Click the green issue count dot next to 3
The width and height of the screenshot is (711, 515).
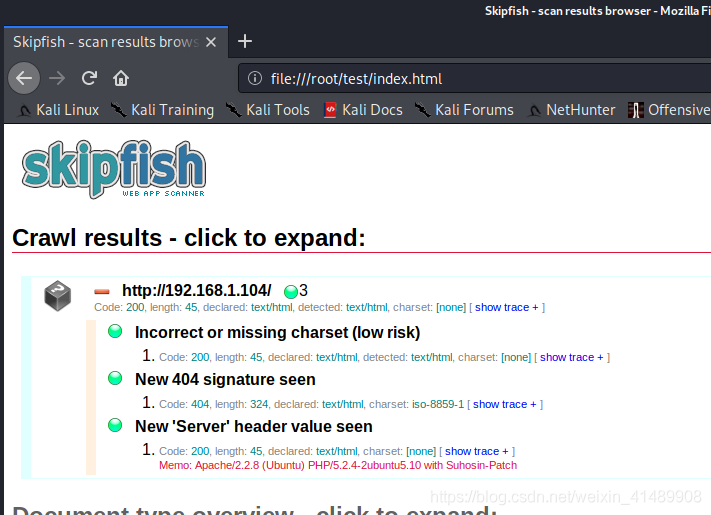tap(291, 291)
